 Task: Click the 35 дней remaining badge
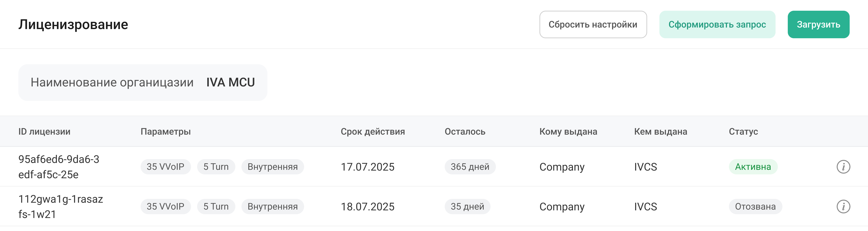pyautogui.click(x=467, y=206)
